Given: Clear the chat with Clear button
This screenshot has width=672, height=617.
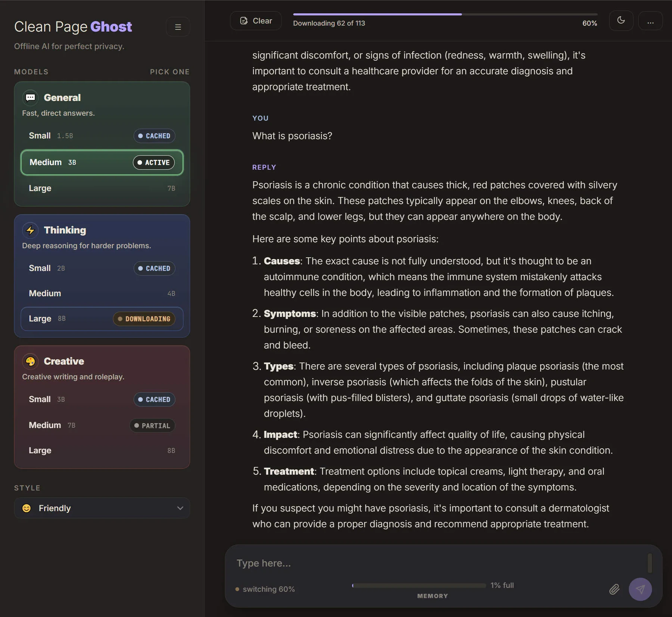Looking at the screenshot, I should [256, 21].
